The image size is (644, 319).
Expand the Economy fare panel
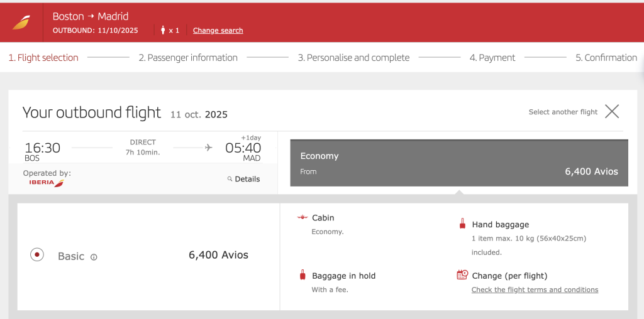click(x=458, y=163)
